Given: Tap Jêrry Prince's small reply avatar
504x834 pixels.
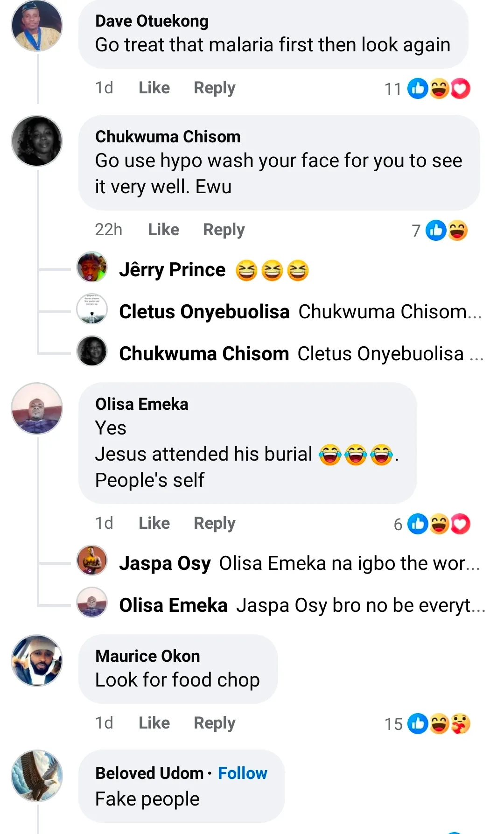Looking at the screenshot, I should point(92,267).
